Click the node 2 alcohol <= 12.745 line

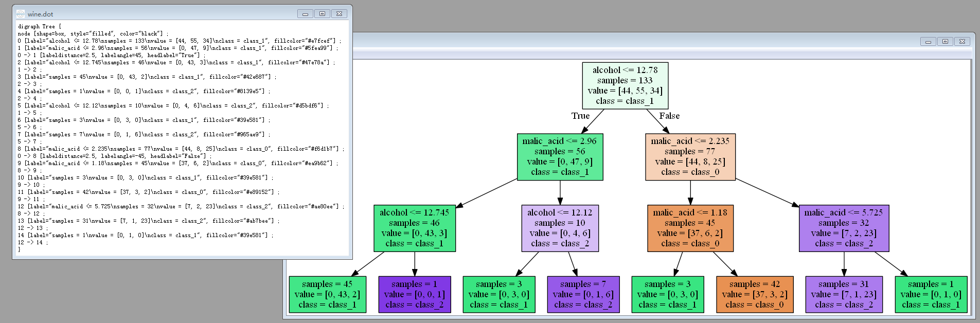click(176, 62)
